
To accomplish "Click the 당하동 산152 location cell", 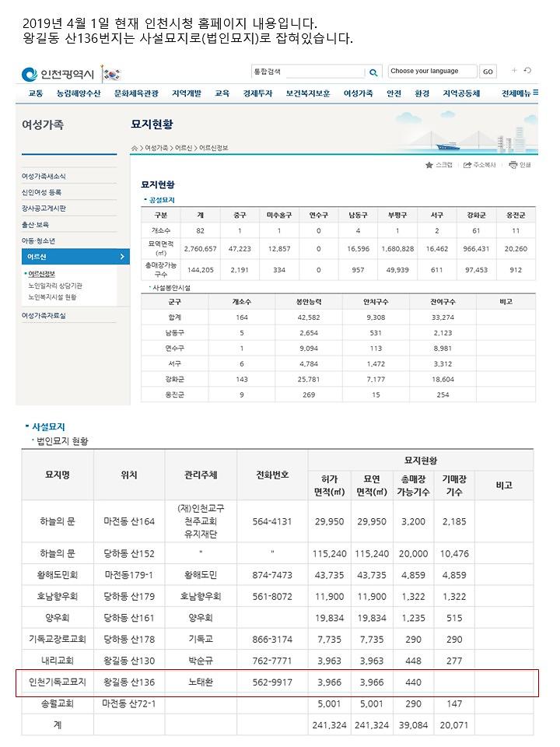I will [130, 554].
